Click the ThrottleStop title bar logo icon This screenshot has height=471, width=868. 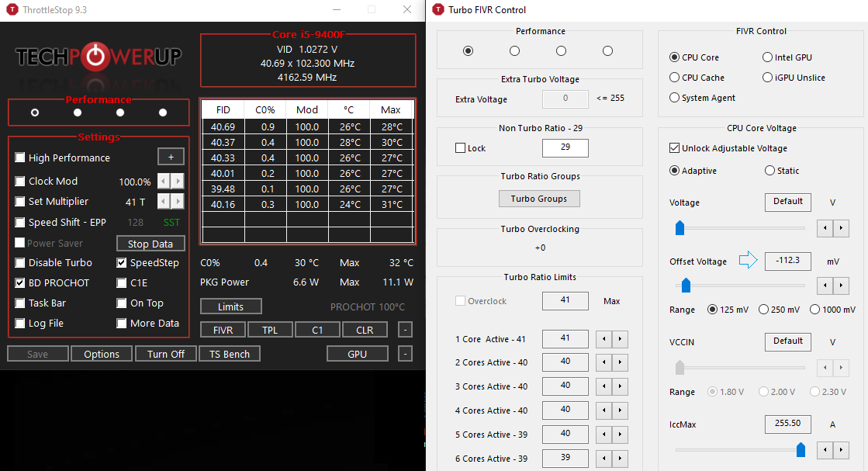tap(11, 10)
